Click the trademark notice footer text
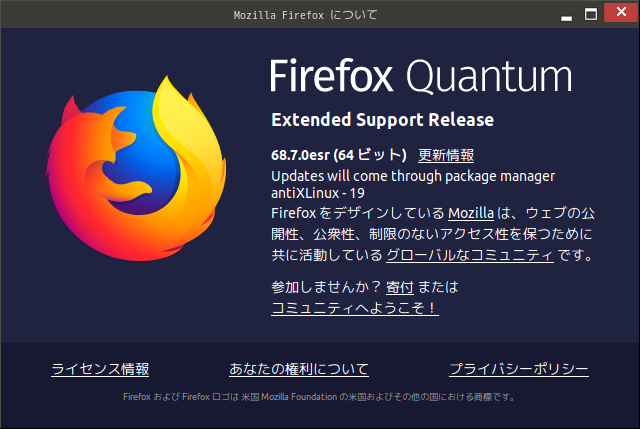640x429 pixels. tap(319, 397)
